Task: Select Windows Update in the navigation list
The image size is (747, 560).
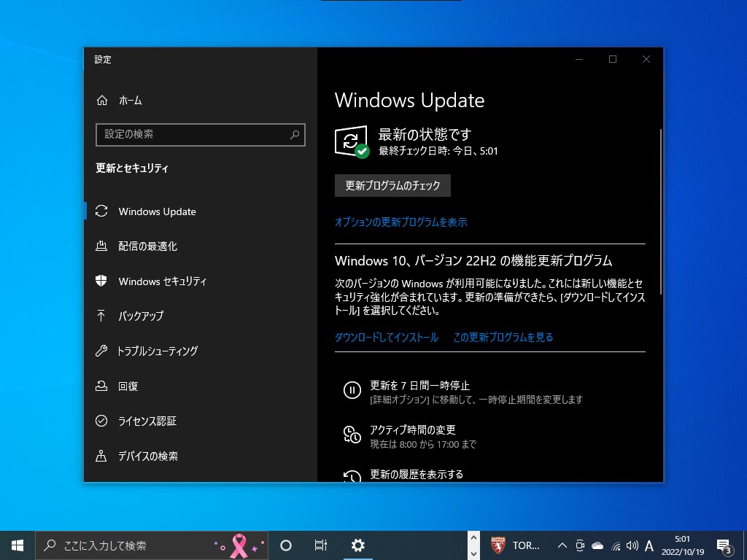Action: tap(156, 211)
